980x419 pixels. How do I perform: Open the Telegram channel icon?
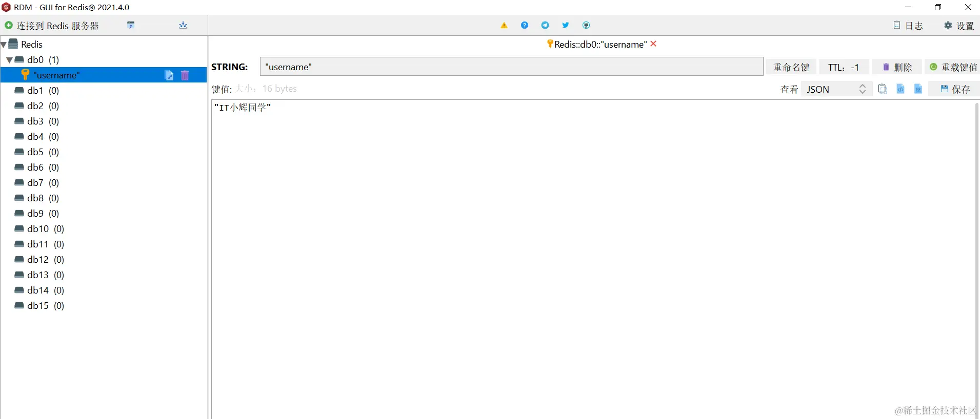click(x=545, y=25)
